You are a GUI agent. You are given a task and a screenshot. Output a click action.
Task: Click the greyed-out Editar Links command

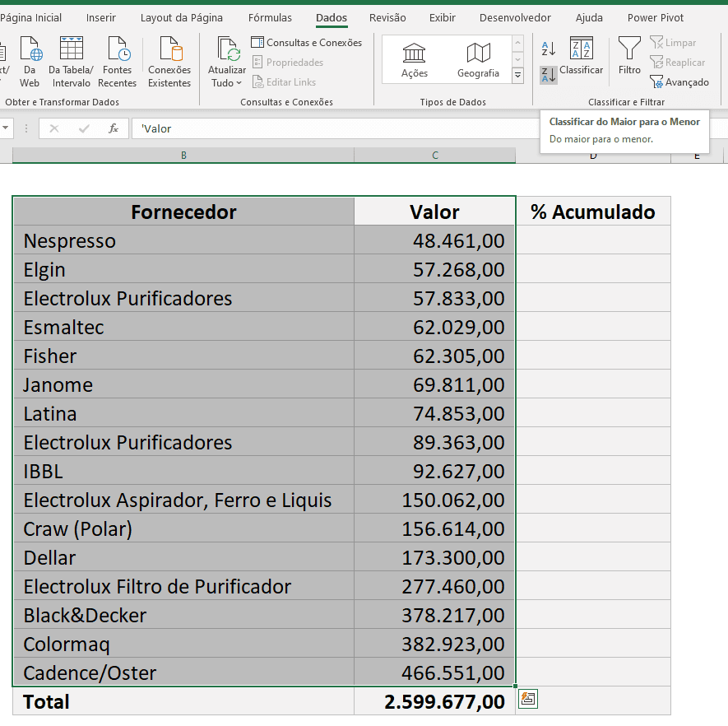[x=284, y=82]
